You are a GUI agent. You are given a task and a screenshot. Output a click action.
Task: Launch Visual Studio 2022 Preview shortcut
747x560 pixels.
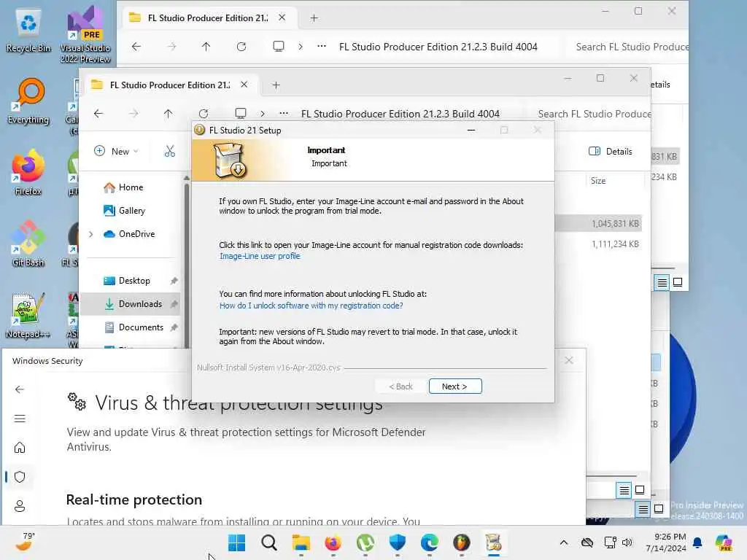[85, 34]
